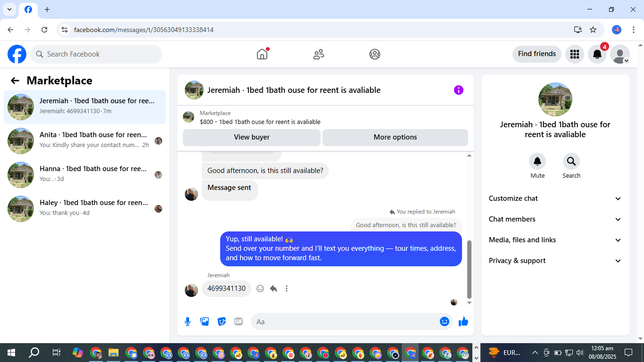
Task: Open the Groups icon in top navigation
Action: (375, 54)
